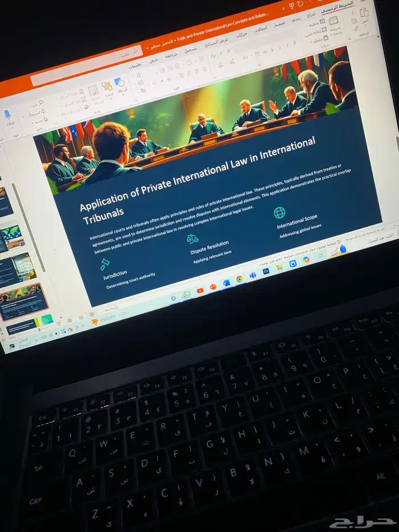Click the clear all formatting icon
Viewport: 399px width, 532px height.
[213, 55]
